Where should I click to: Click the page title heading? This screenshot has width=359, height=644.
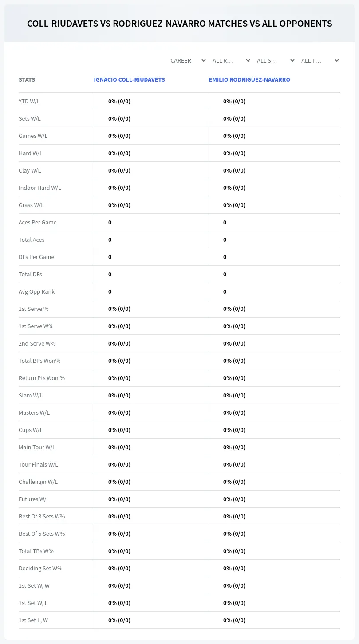[x=179, y=24]
